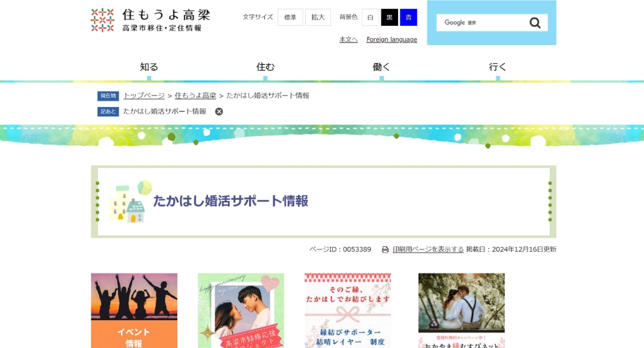Open the Foreign language link
This screenshot has height=348, width=644.
point(392,39)
